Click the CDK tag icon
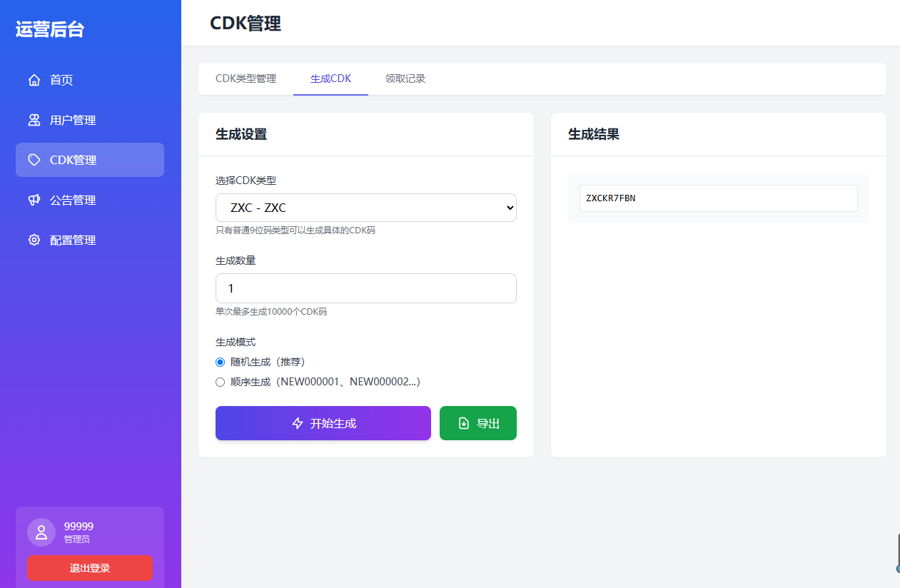The width and height of the screenshot is (900, 588). tap(34, 160)
